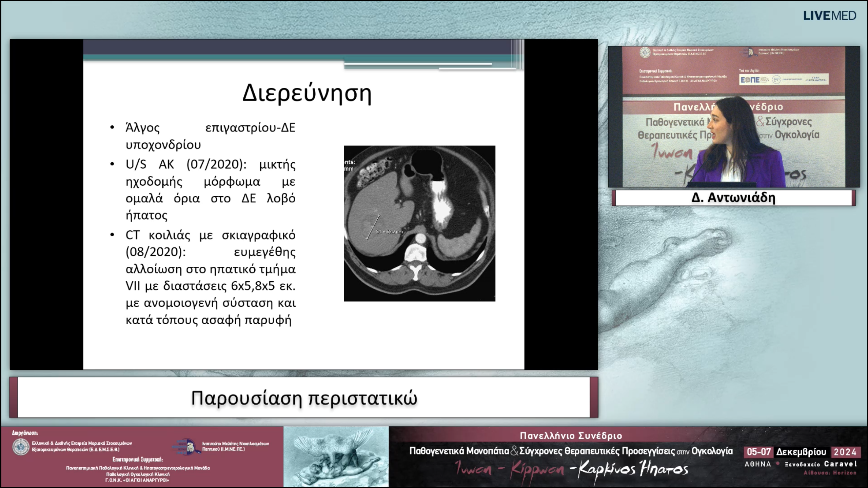Click the Πανελλήνιο Συνέδριο heading in the banner

pos(571,435)
